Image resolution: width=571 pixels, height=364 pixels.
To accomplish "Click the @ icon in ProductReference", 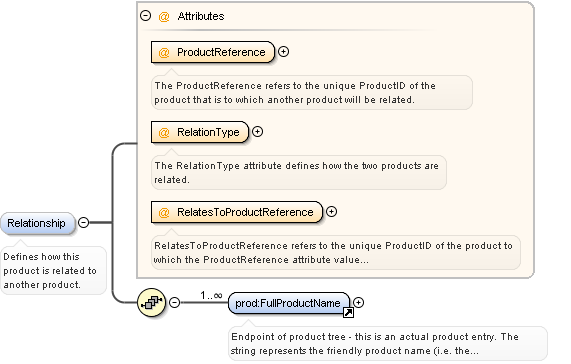I will pos(164,52).
